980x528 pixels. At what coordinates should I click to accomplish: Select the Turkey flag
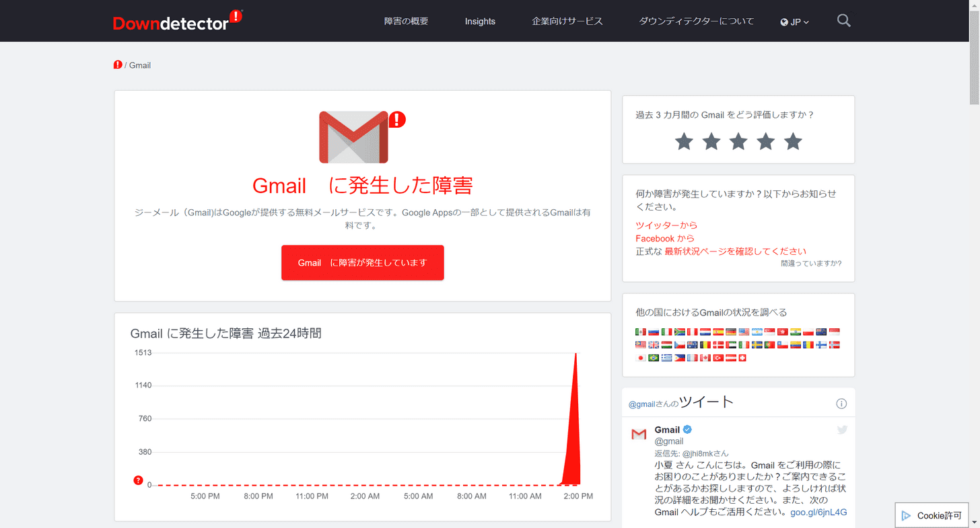click(x=718, y=358)
